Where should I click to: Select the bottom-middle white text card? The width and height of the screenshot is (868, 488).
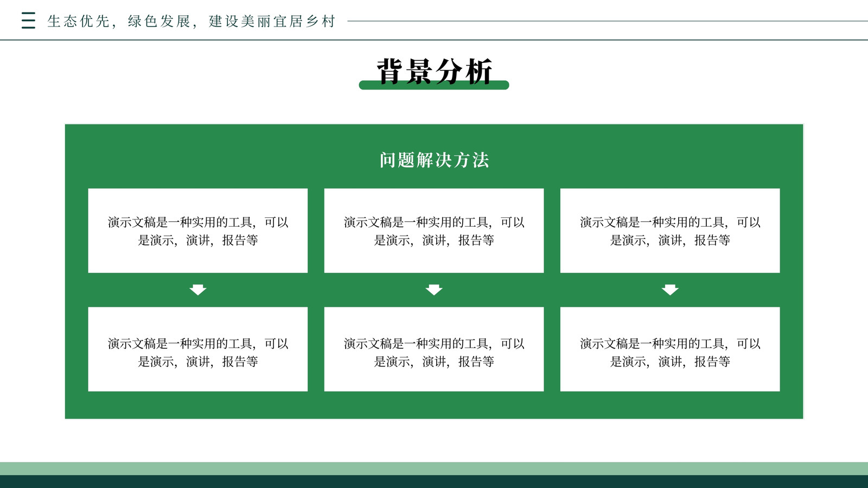click(434, 349)
